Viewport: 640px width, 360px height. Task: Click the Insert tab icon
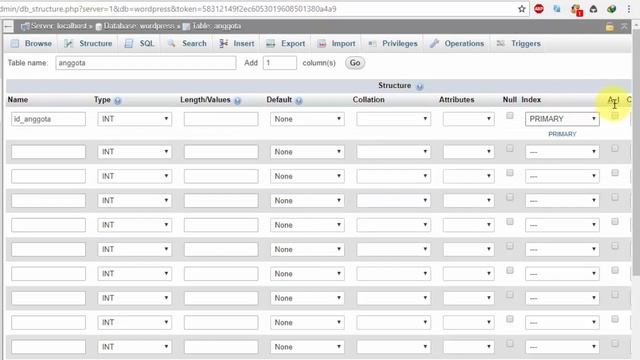point(223,43)
